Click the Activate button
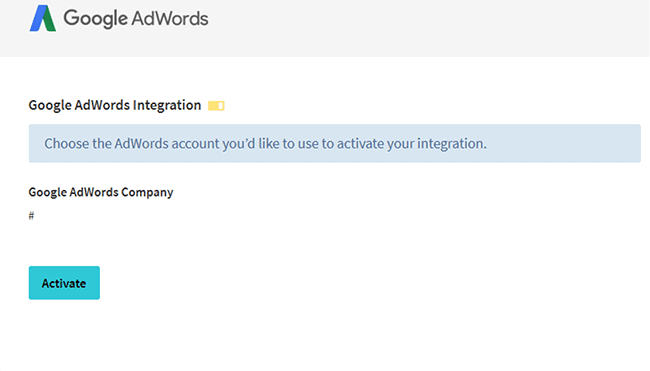This screenshot has height=371, width=650. click(64, 283)
